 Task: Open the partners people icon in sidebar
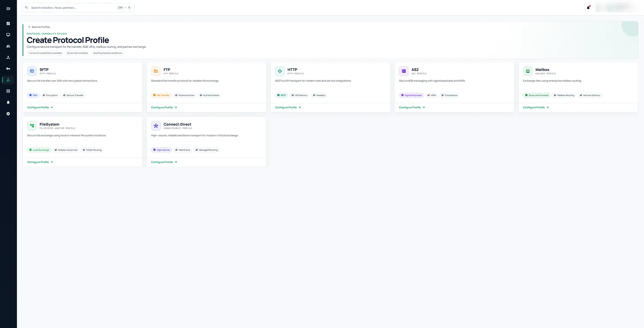(x=8, y=46)
